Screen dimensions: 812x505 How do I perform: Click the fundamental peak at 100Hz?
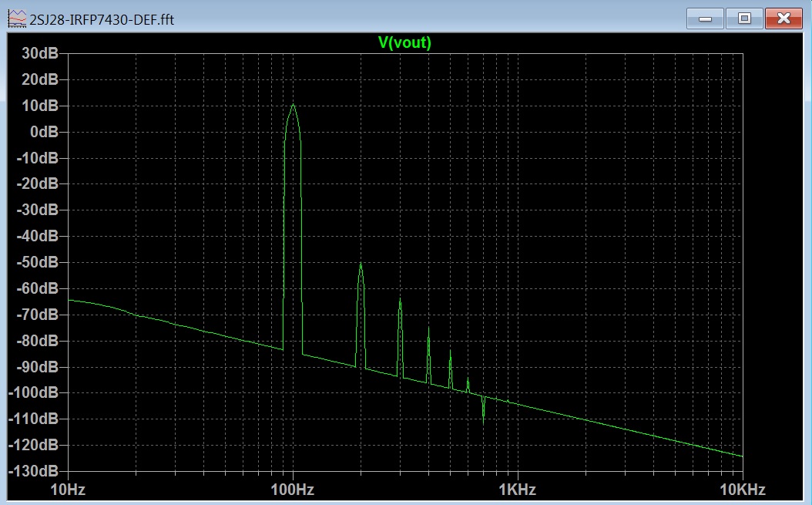point(293,106)
